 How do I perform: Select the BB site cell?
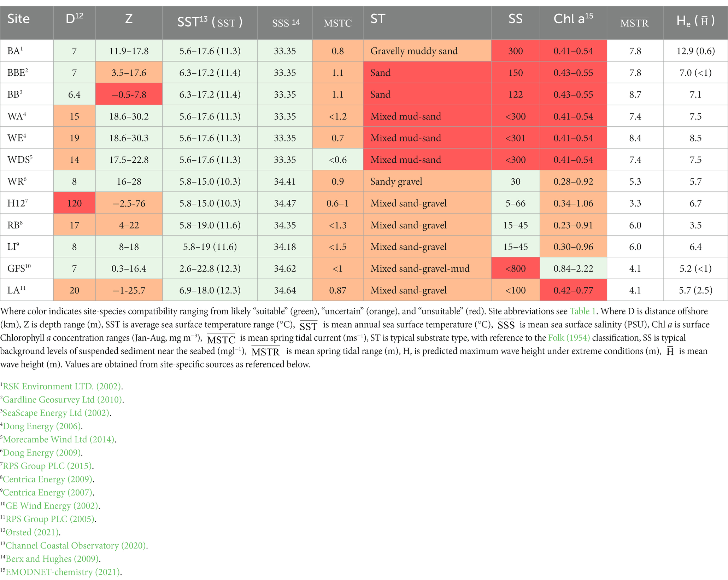[x=27, y=94]
